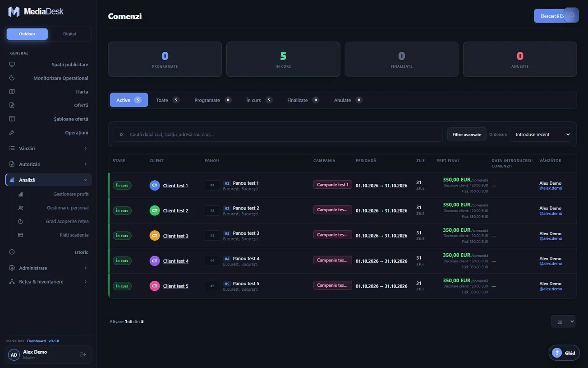Open Introduse recent sort dropdown

541,135
